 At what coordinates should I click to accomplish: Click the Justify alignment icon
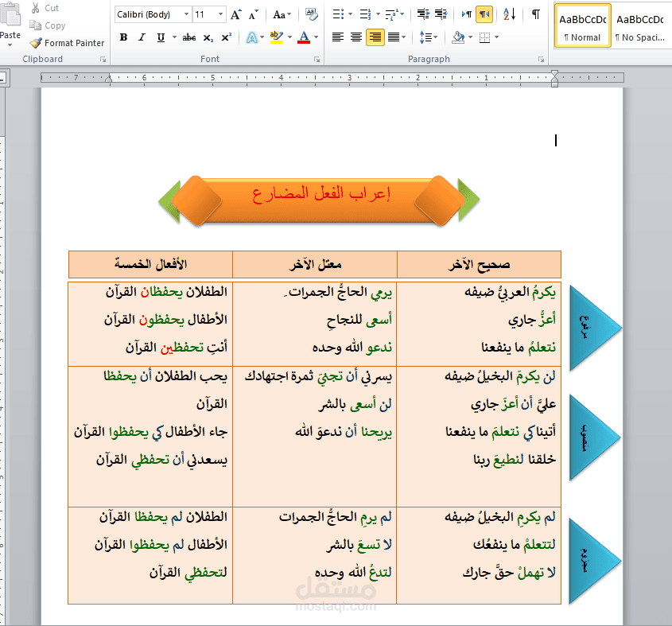394,37
